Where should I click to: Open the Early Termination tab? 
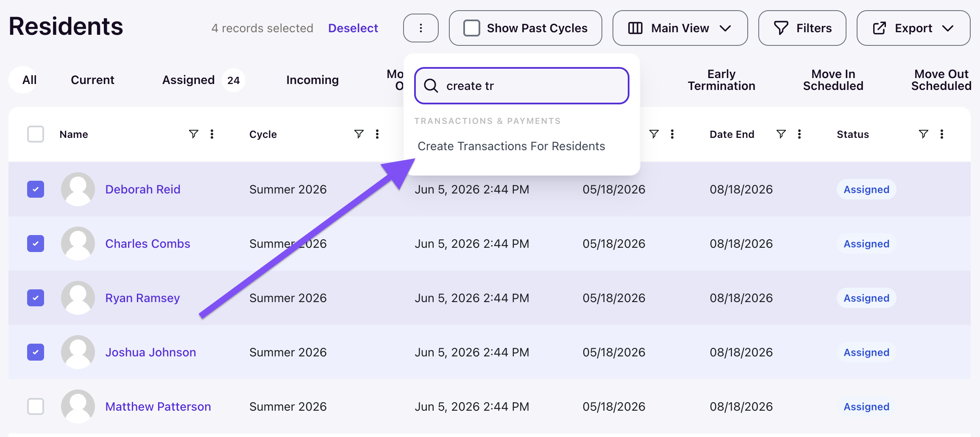pos(721,80)
